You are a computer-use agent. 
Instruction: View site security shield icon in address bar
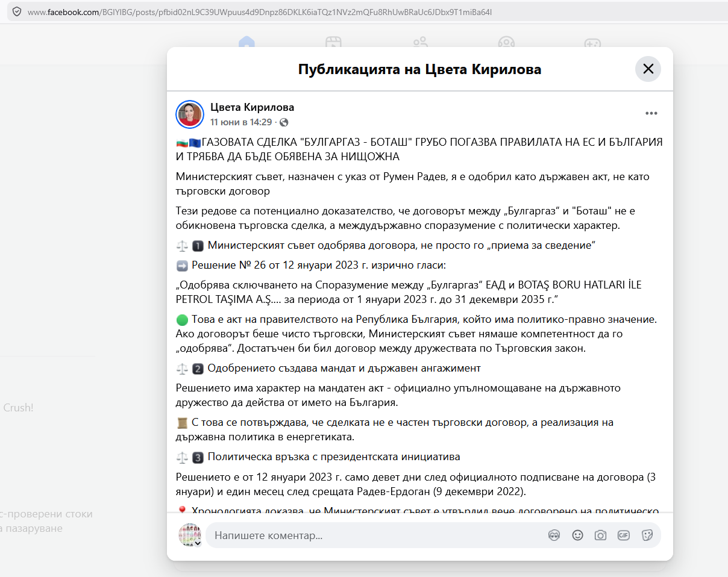tap(16, 11)
